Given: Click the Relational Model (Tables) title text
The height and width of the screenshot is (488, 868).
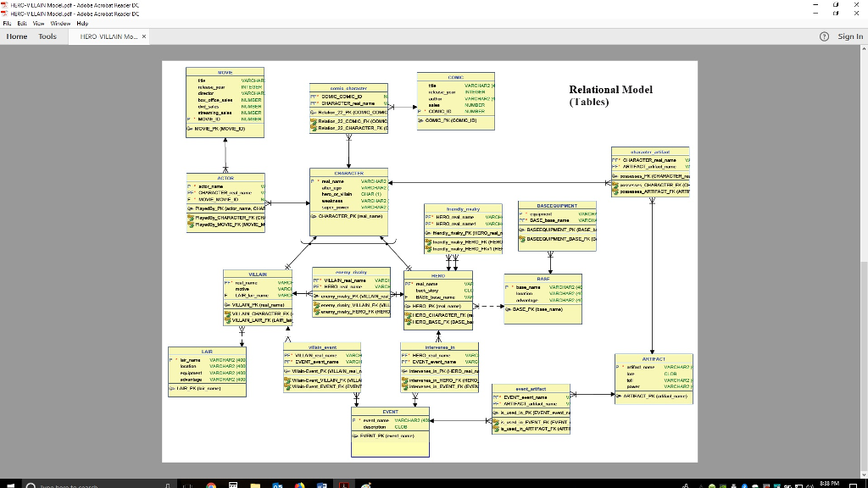Looking at the screenshot, I should pos(610,95).
